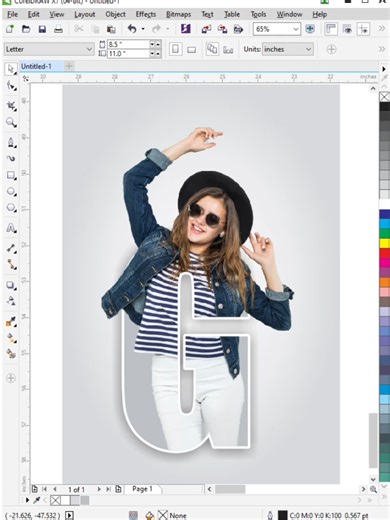The image size is (390, 520).
Task: Save the document using the floppy icon
Action: (x=42, y=29)
